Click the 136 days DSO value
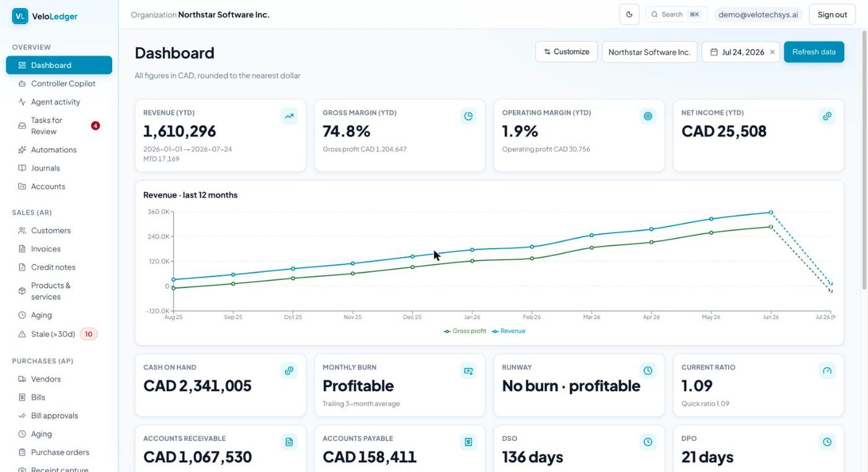The height and width of the screenshot is (472, 868). point(533,457)
